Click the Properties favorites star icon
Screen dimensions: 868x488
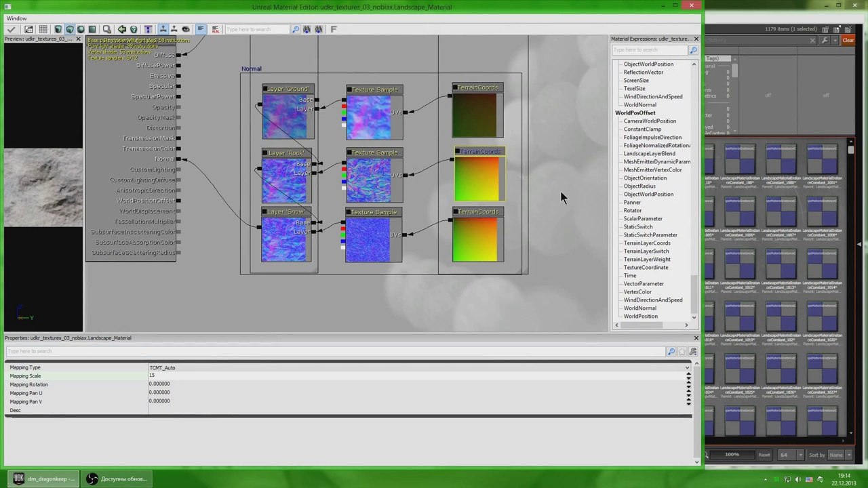pyautogui.click(x=682, y=351)
